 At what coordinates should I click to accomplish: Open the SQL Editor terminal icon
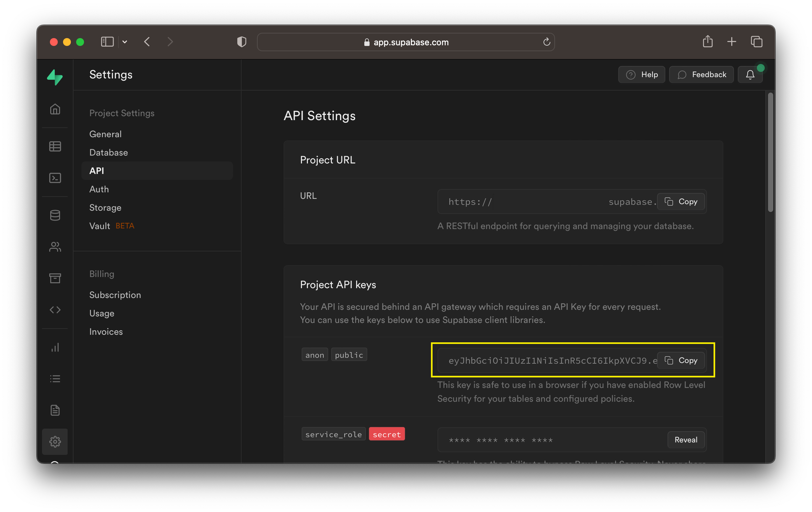click(55, 178)
